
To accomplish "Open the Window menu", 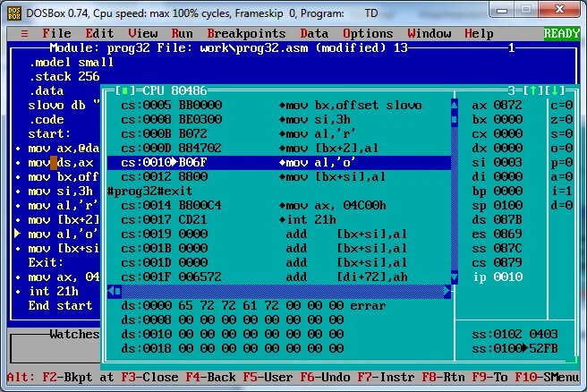I will coord(429,34).
